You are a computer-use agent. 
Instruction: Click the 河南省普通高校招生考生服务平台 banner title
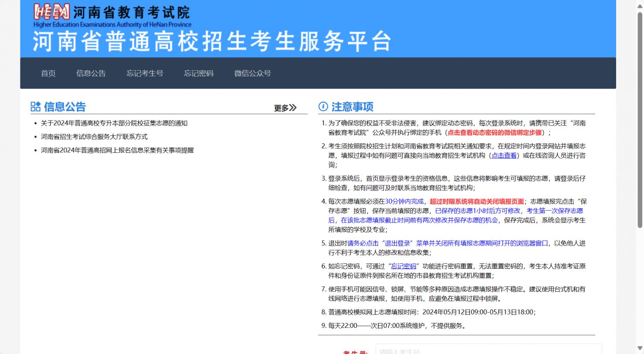(x=212, y=42)
